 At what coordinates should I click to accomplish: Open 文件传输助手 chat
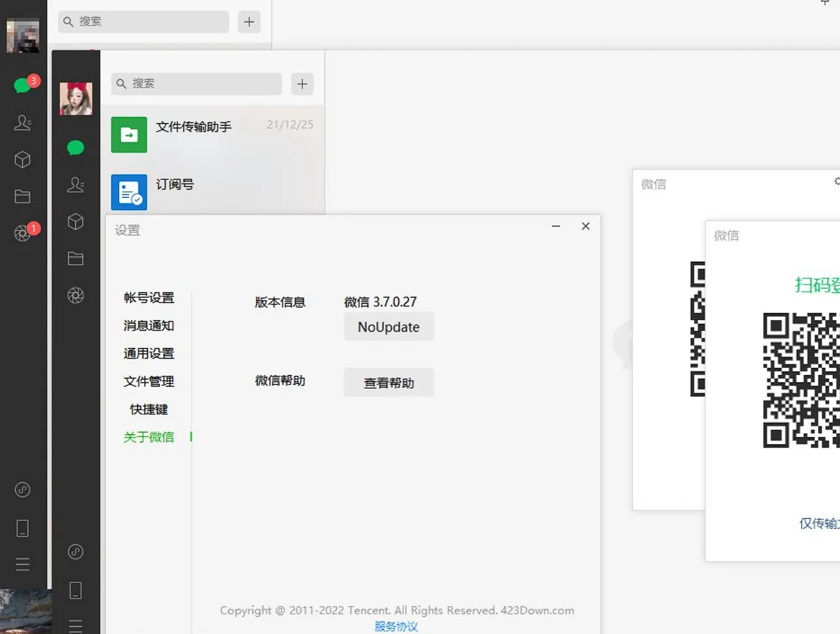pos(213,134)
